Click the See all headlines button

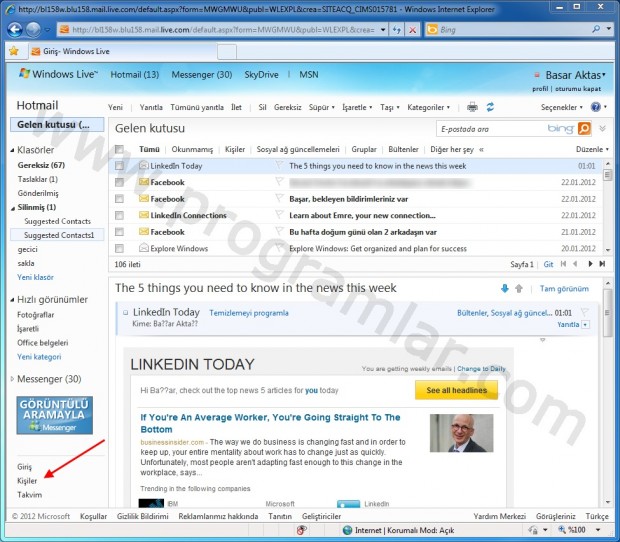pyautogui.click(x=456, y=390)
